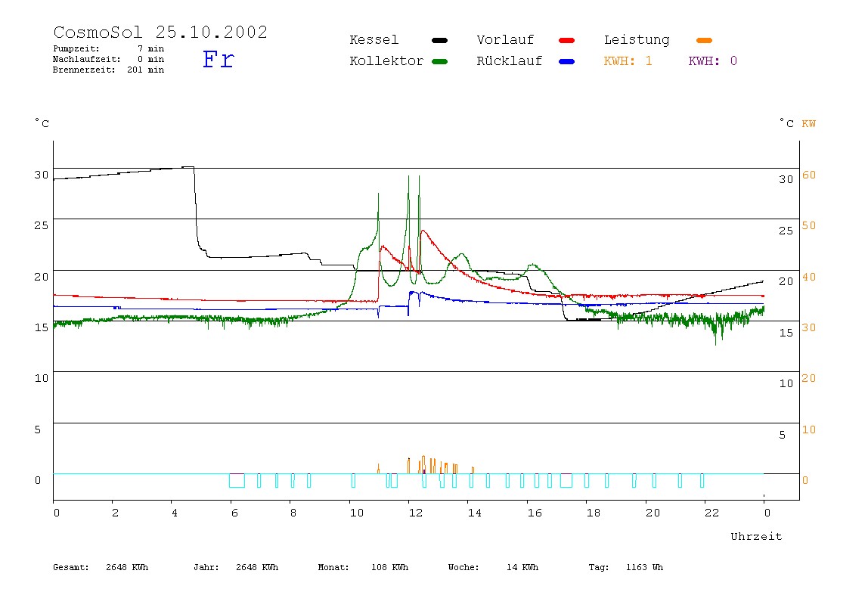Click the 'Nachlaufzeit: 0 min' line
Screen dimensions: 868x614
coord(109,59)
